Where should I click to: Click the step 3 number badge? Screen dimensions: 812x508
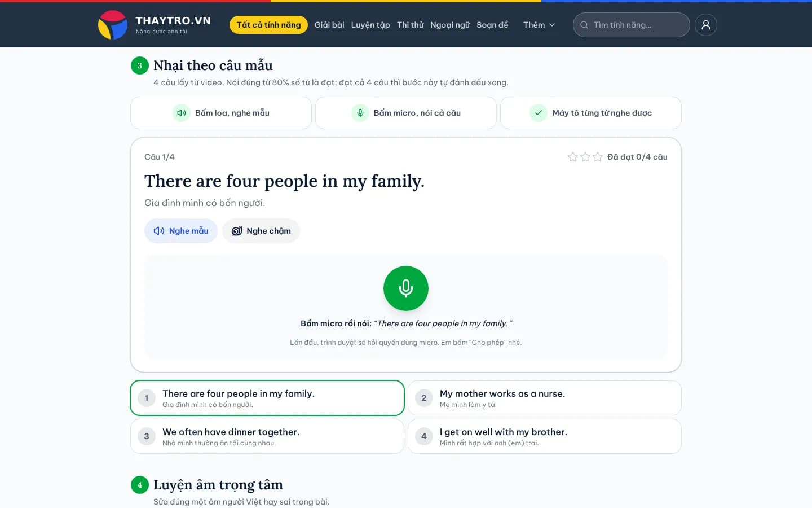[140, 65]
